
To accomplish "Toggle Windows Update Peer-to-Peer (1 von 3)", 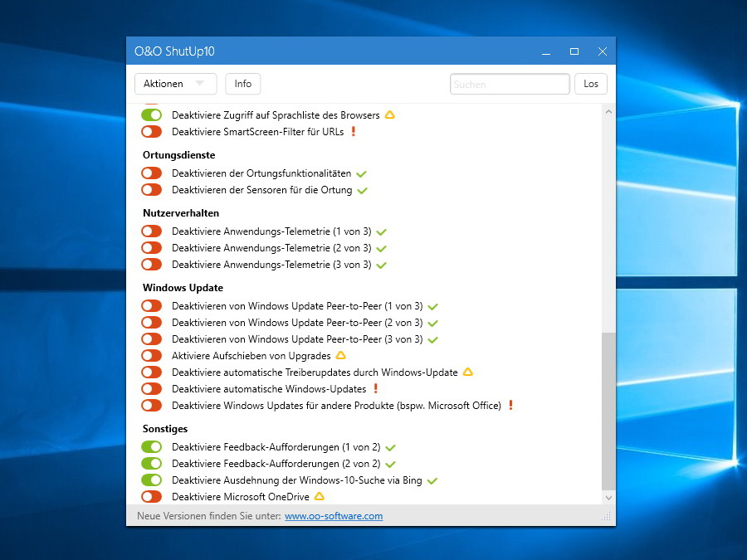I will pyautogui.click(x=152, y=305).
